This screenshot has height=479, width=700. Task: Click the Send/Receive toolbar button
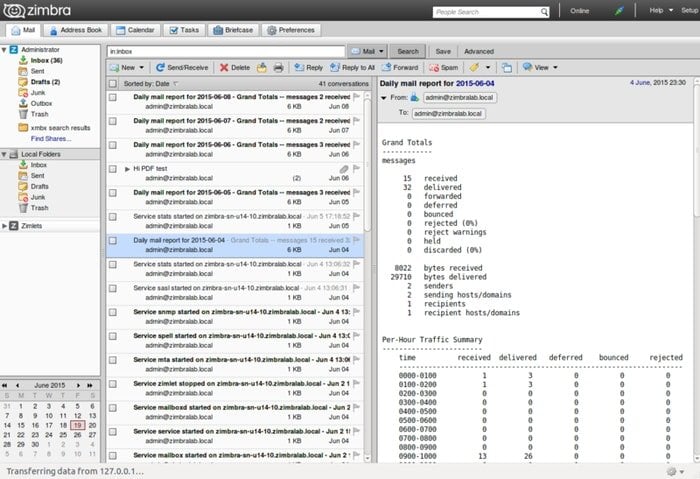point(182,67)
